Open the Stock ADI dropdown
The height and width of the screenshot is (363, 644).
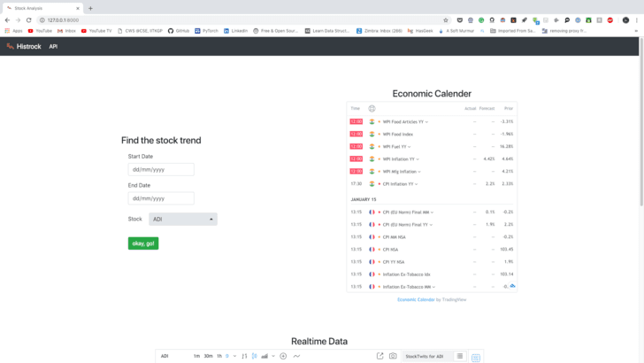182,219
